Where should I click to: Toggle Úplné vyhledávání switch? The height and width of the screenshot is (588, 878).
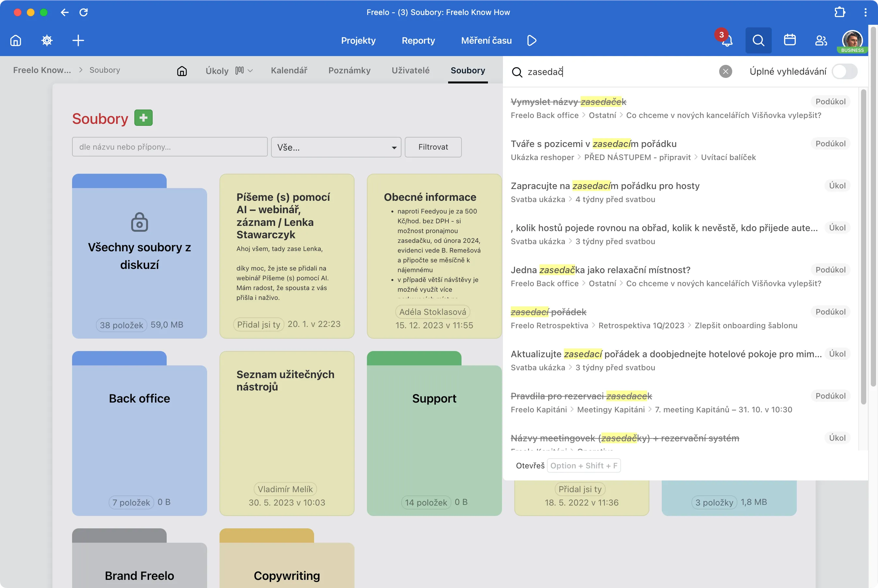tap(845, 71)
